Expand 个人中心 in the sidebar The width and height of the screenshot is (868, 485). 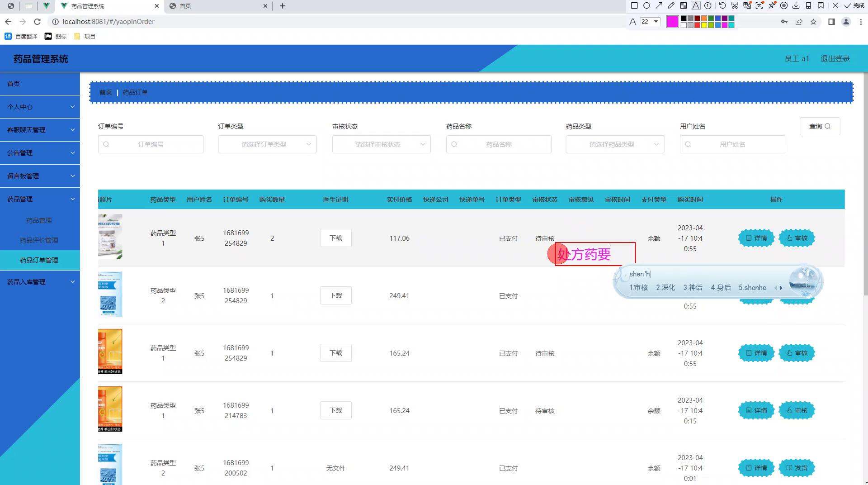[40, 107]
